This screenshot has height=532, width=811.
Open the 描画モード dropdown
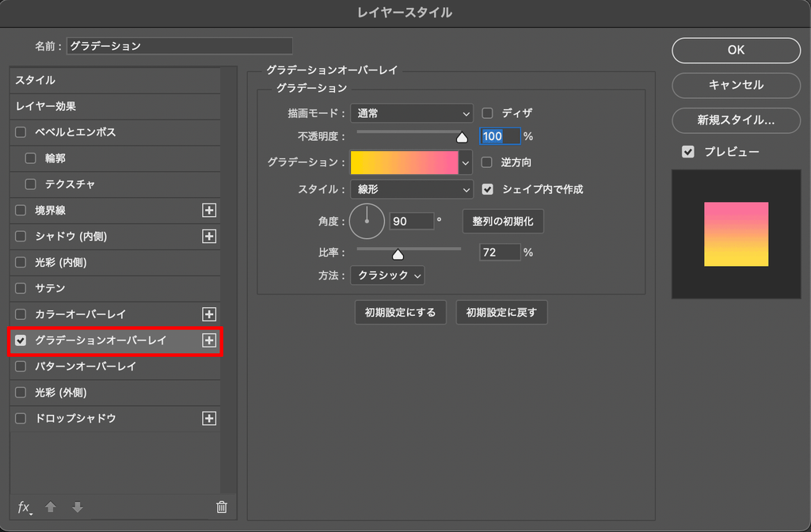click(412, 113)
